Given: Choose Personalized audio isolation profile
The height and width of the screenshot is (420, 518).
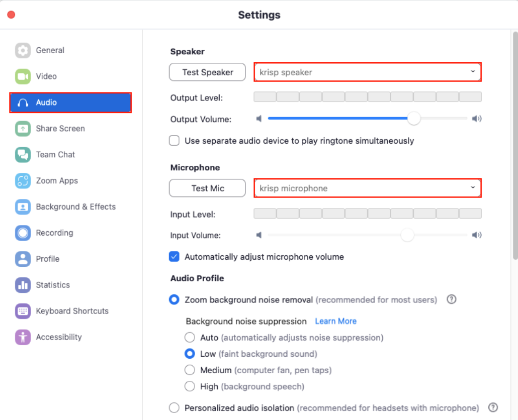Looking at the screenshot, I should (x=174, y=407).
